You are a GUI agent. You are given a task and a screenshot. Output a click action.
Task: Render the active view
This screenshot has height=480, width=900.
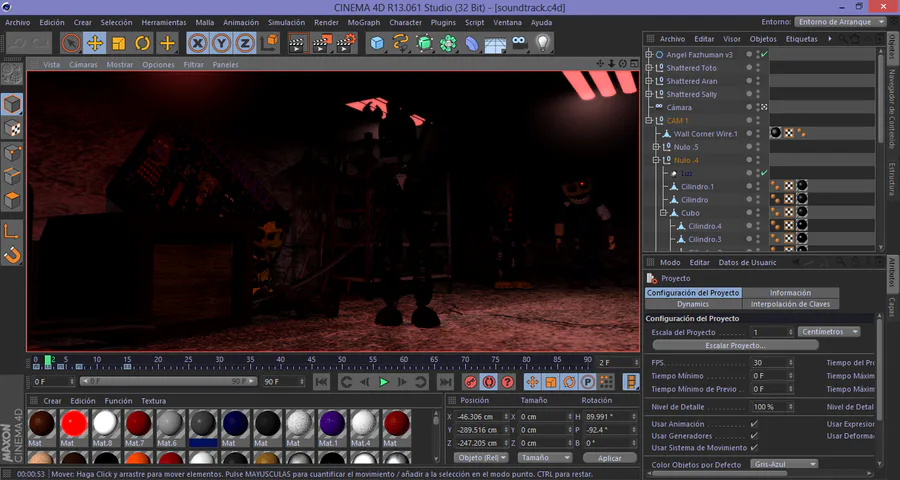(297, 43)
